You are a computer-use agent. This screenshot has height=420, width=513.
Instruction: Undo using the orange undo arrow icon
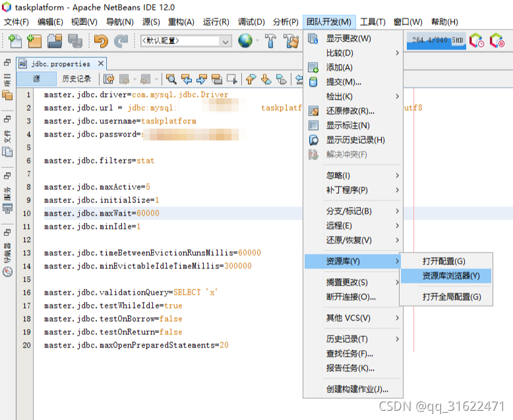[101, 41]
